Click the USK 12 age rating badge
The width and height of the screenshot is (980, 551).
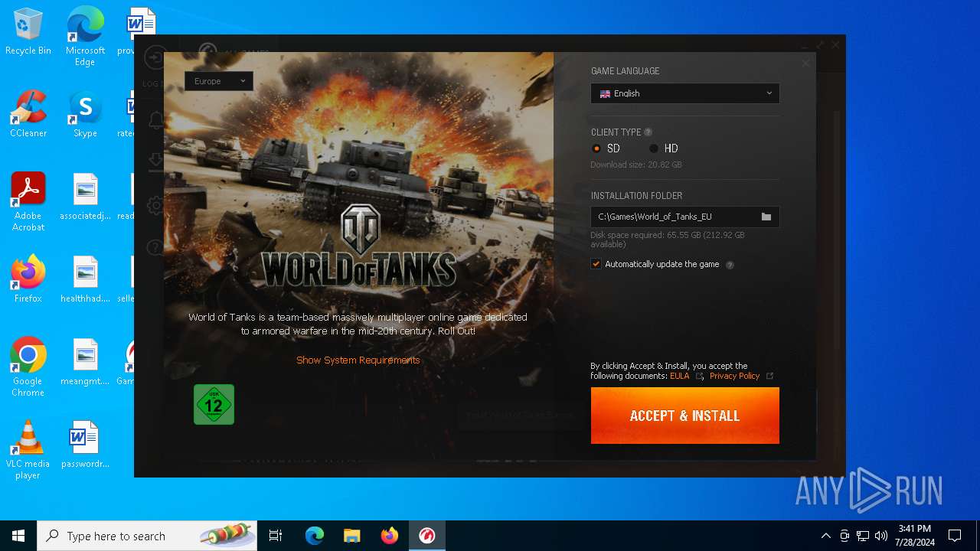pos(214,404)
